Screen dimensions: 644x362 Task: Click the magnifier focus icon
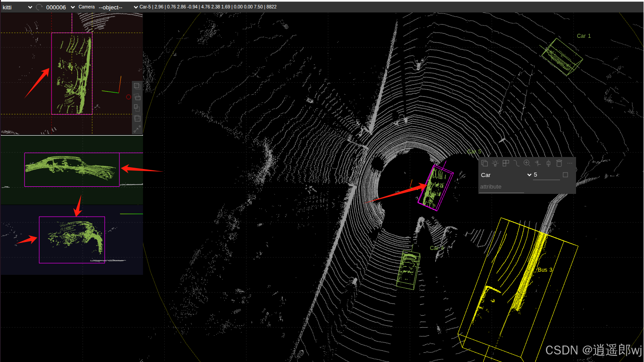pos(527,163)
